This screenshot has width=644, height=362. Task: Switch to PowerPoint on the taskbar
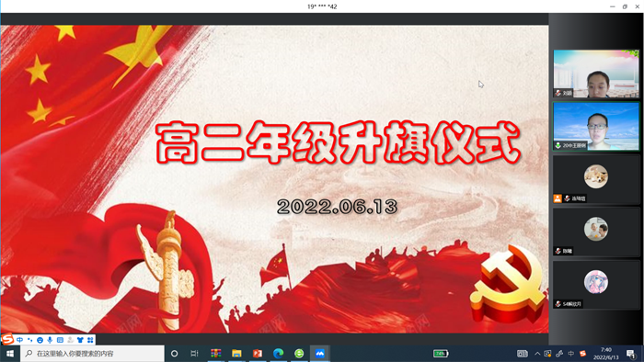tap(258, 354)
